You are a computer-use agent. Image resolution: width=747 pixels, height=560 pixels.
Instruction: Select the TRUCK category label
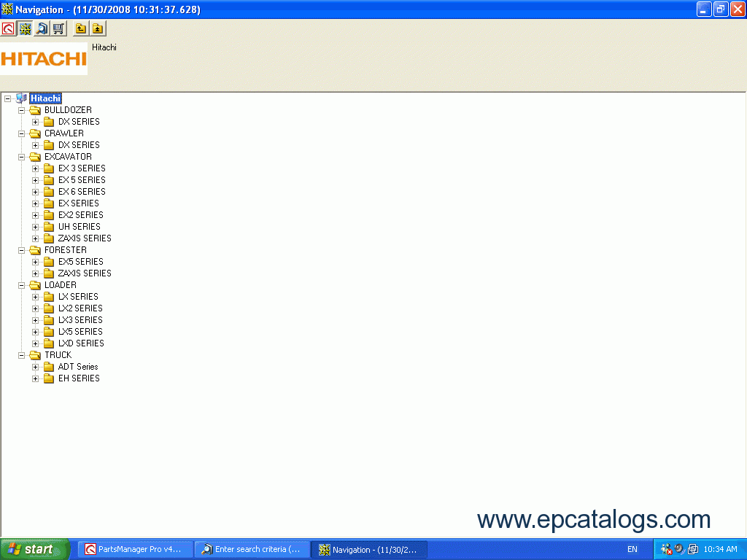[x=58, y=355]
